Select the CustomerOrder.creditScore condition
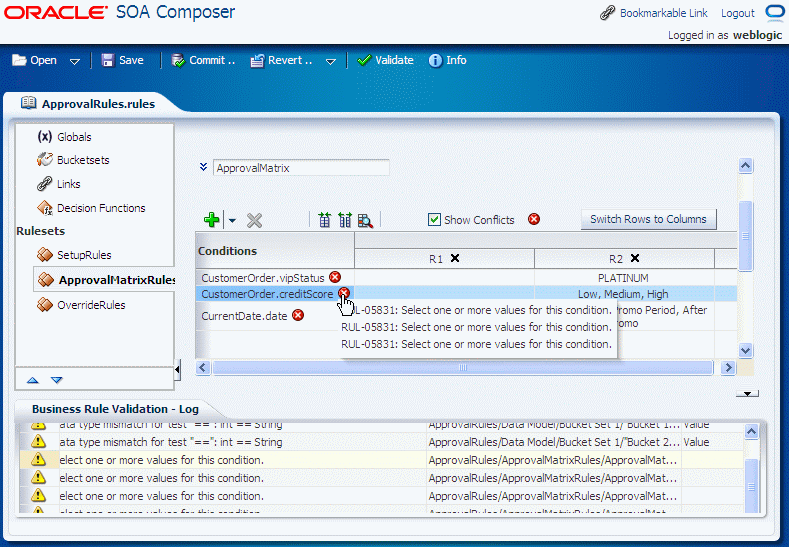The height and width of the screenshot is (547, 789). pyautogui.click(x=267, y=294)
